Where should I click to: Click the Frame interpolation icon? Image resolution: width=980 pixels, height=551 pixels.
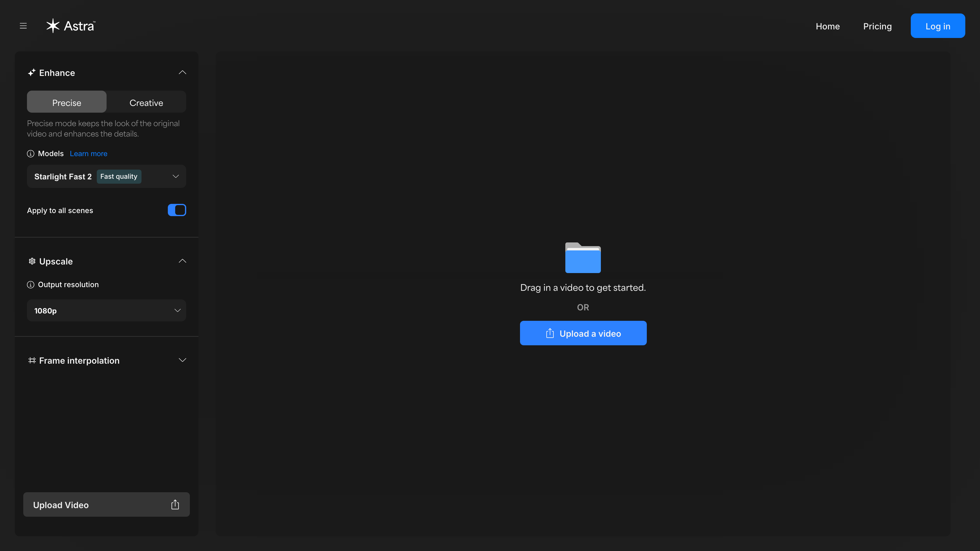coord(32,361)
